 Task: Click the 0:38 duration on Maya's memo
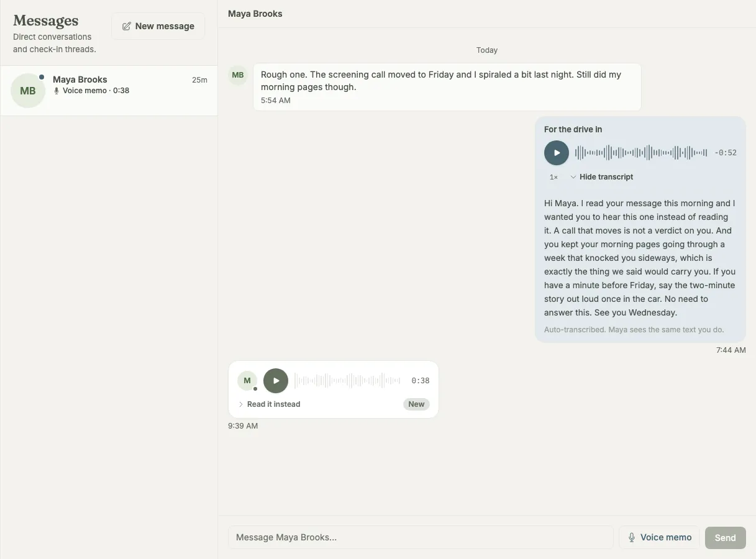tap(421, 381)
